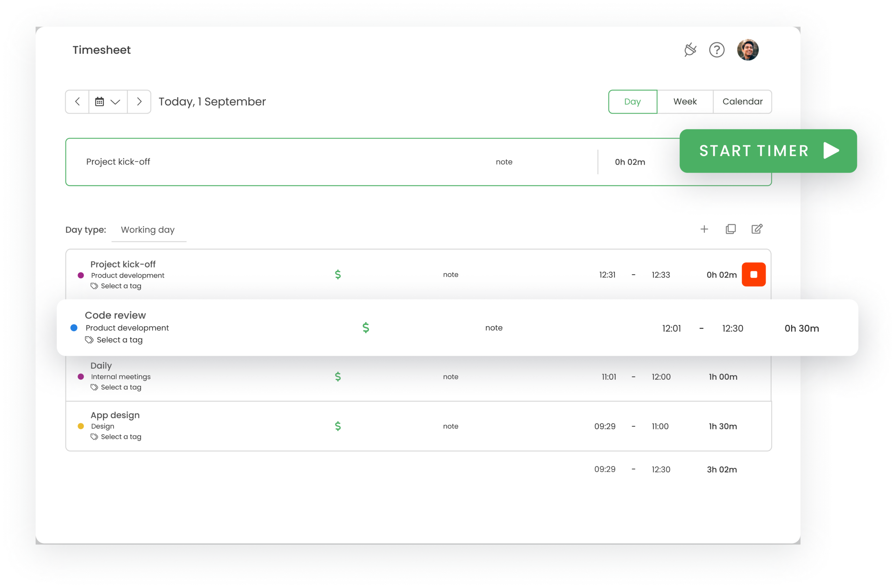Click the previous day arrow
This screenshot has height=588, width=894.
click(x=77, y=101)
